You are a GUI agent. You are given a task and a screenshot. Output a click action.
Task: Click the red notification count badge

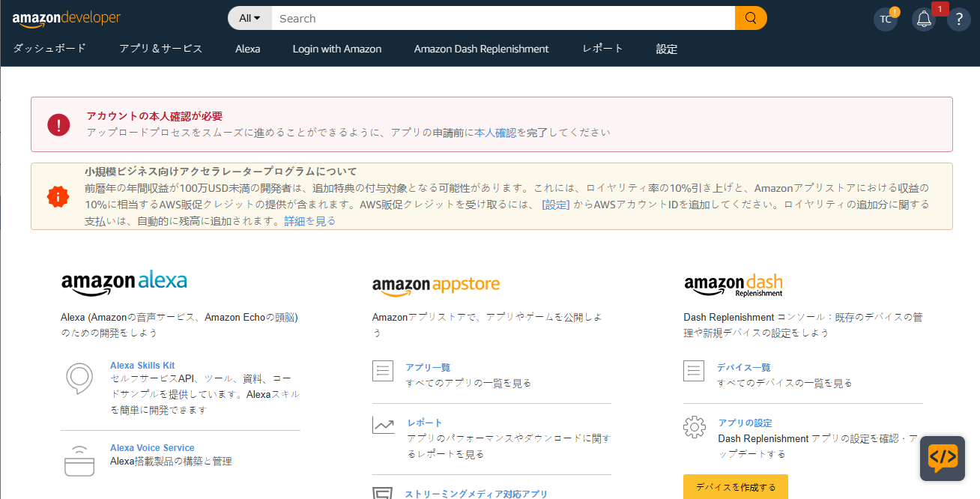coord(940,9)
